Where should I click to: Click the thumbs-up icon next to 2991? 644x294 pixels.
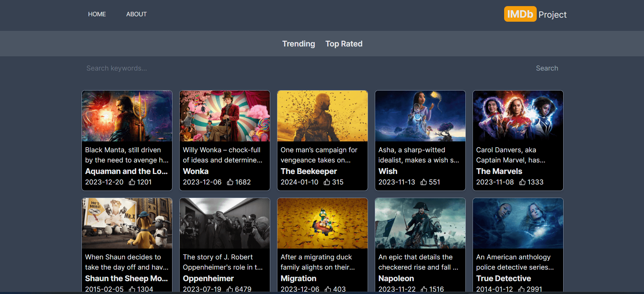pyautogui.click(x=521, y=289)
